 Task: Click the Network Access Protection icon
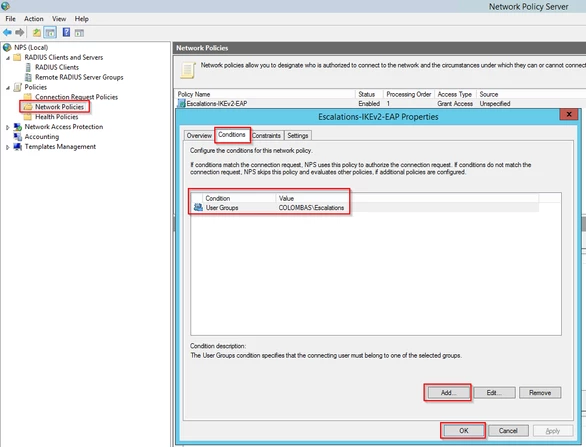(18, 127)
